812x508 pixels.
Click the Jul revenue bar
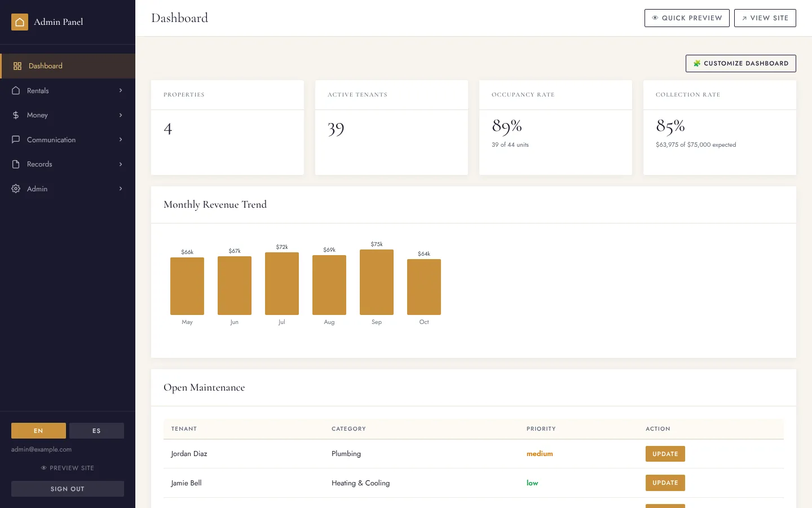282,283
